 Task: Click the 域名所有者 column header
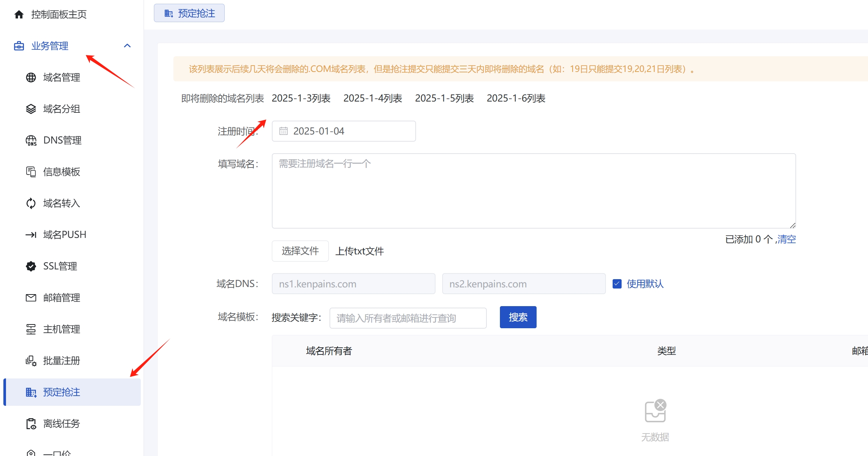tap(329, 351)
